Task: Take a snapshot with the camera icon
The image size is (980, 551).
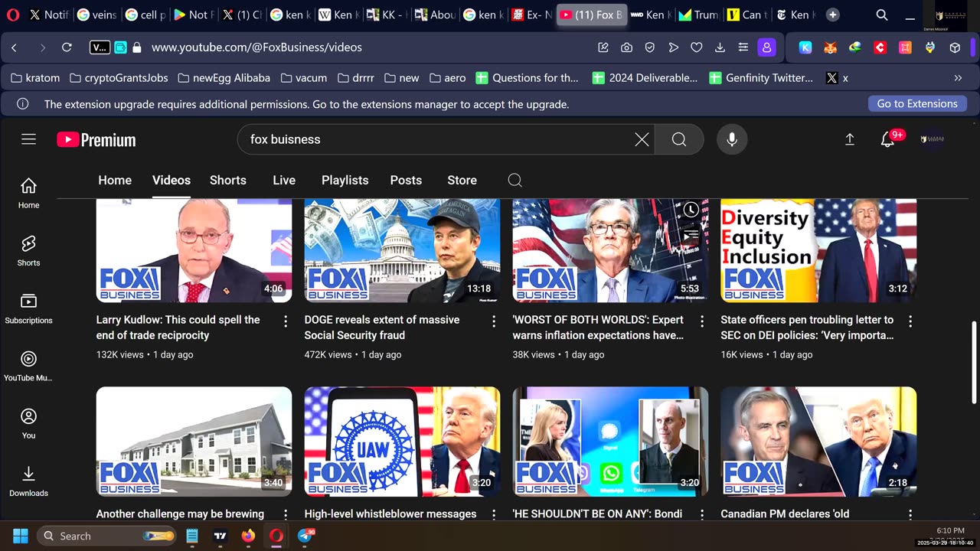Action: click(626, 47)
